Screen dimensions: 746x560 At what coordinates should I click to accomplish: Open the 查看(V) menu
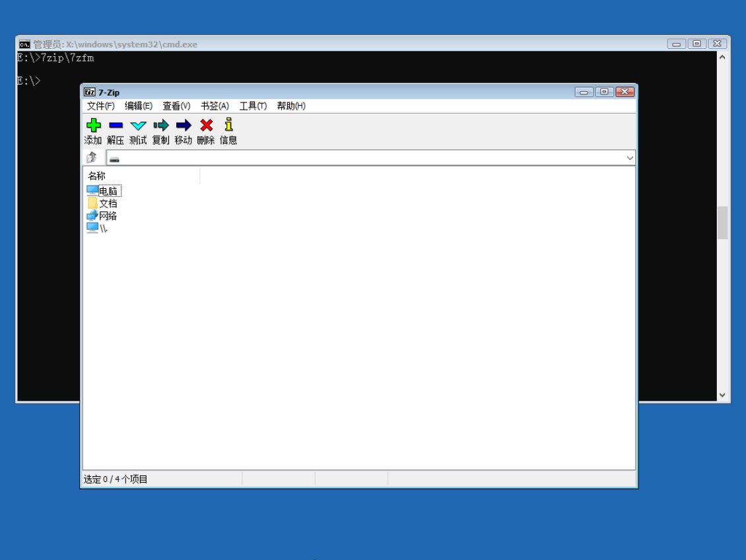point(176,106)
